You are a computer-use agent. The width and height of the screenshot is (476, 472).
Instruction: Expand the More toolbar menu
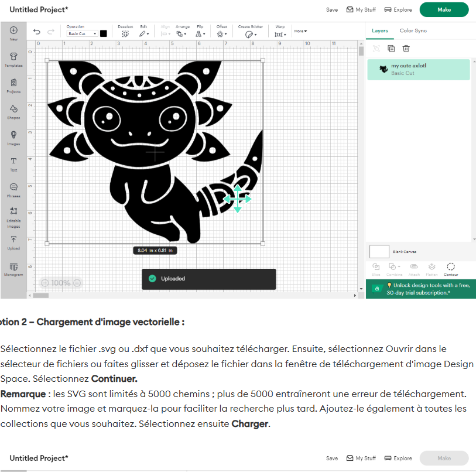click(x=300, y=31)
